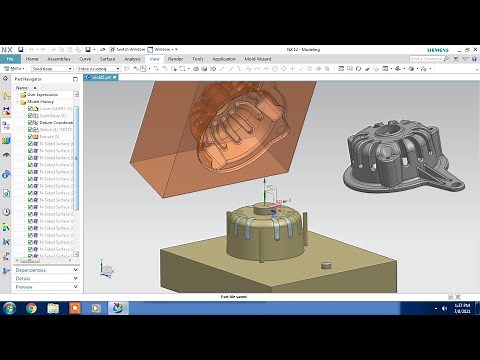Open the Solid Body type filter dropdown

pyautogui.click(x=52, y=69)
